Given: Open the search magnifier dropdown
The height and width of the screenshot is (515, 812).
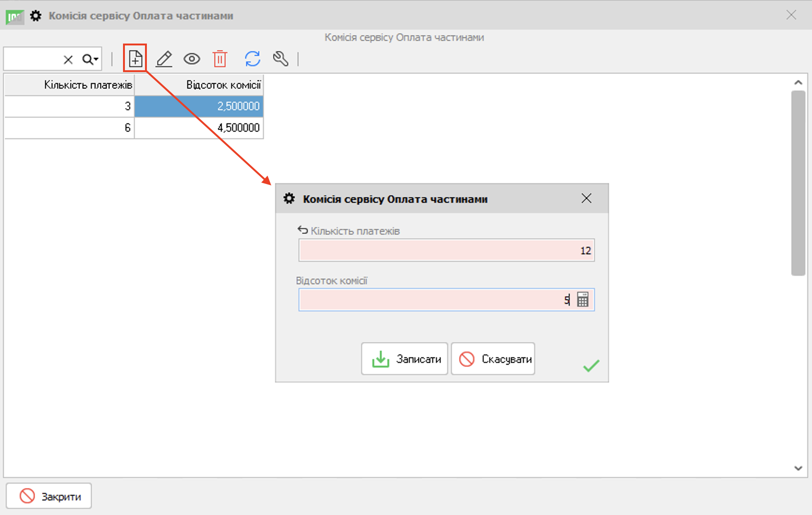Looking at the screenshot, I should point(90,59).
